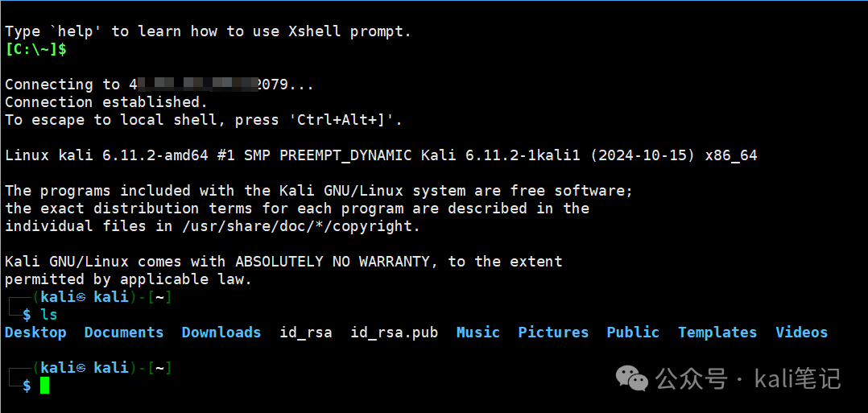868x413 pixels.
Task: Click the kali笔记 watermark text
Action: pyautogui.click(x=798, y=378)
